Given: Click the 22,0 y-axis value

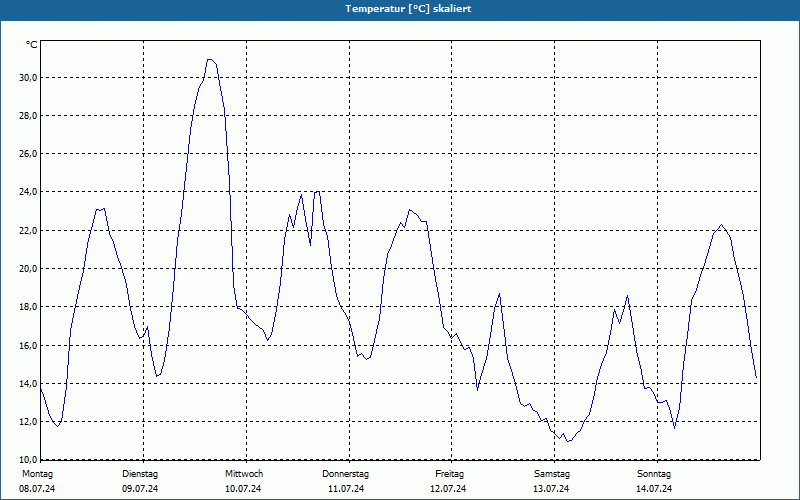Looking at the screenshot, I should (27, 231).
